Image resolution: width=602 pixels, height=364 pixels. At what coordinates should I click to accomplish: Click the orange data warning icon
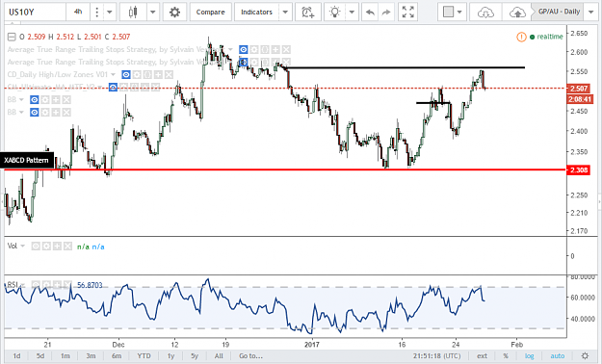pos(521,37)
